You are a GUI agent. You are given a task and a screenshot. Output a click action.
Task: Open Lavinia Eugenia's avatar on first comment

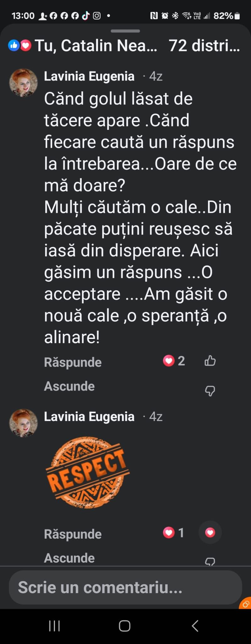point(23,83)
